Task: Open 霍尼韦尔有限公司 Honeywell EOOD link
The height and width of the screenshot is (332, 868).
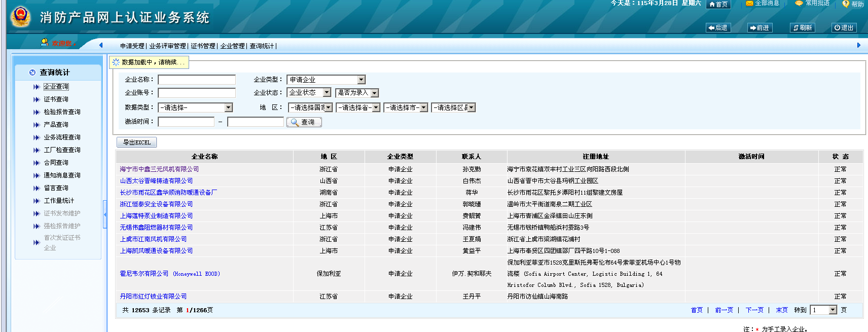Action: [170, 274]
